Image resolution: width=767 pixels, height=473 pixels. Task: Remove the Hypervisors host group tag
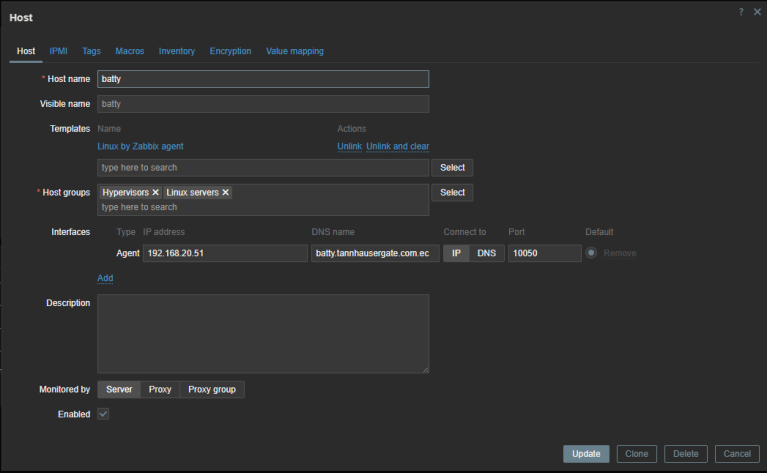(x=155, y=192)
